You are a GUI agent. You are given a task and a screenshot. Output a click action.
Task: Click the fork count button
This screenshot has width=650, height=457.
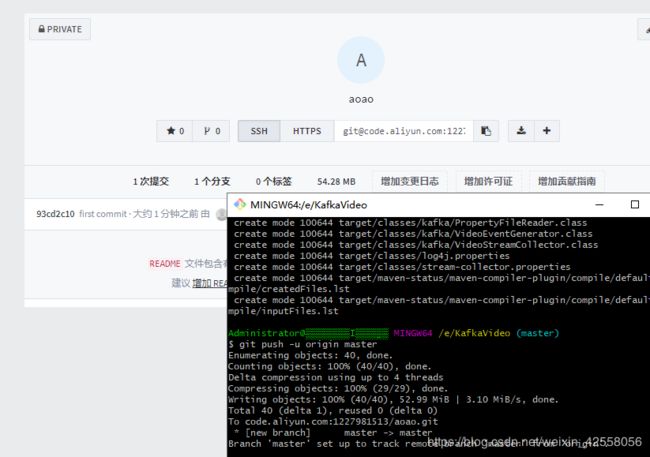tap(211, 131)
